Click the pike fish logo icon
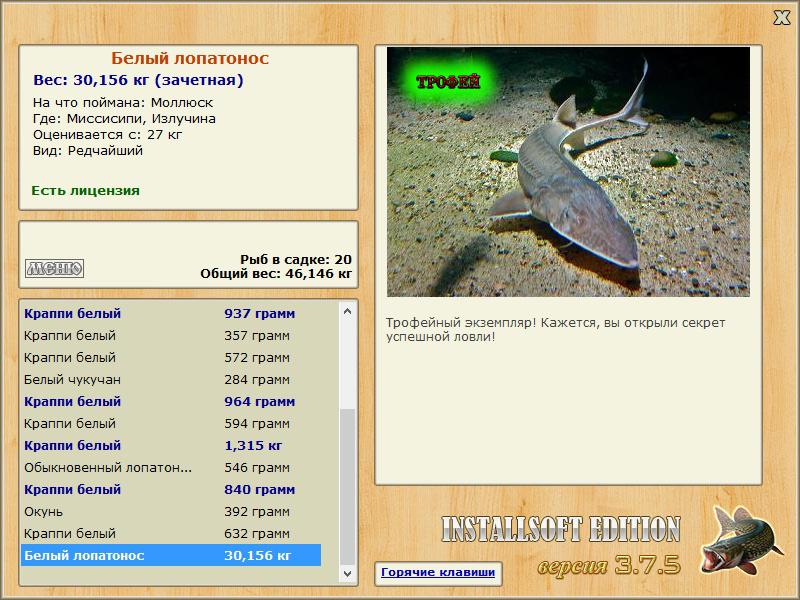 pyautogui.click(x=741, y=540)
